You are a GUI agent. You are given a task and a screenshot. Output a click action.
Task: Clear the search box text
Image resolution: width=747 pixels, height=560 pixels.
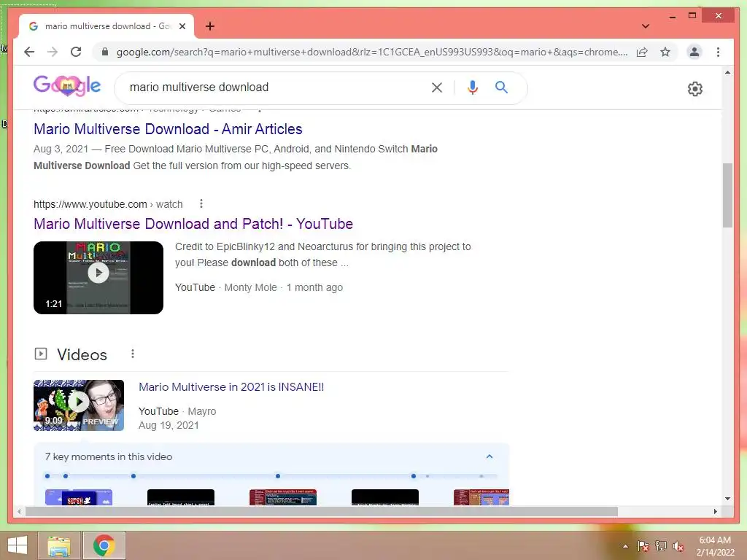coord(436,87)
